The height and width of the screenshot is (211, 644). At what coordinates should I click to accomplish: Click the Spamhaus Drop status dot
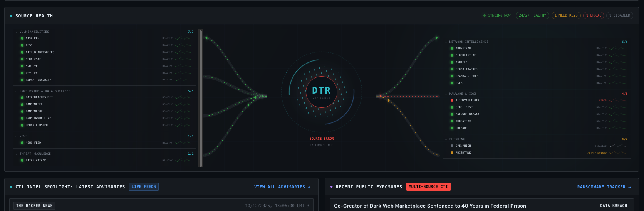pyautogui.click(x=452, y=76)
